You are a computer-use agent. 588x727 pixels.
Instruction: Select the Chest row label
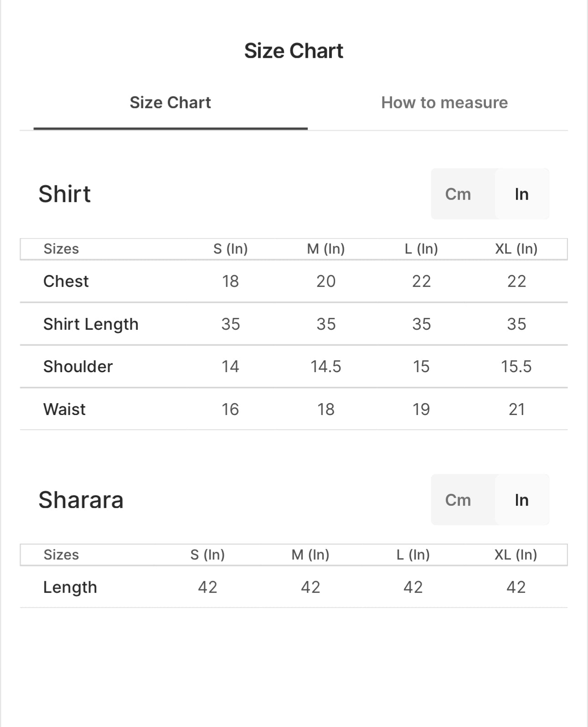pyautogui.click(x=66, y=281)
